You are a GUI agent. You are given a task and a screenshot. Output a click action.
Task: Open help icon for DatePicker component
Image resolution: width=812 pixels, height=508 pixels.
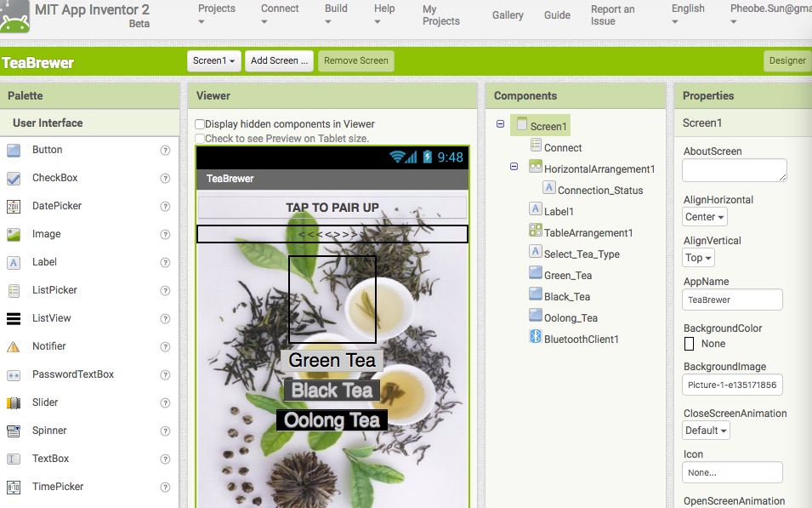point(165,206)
